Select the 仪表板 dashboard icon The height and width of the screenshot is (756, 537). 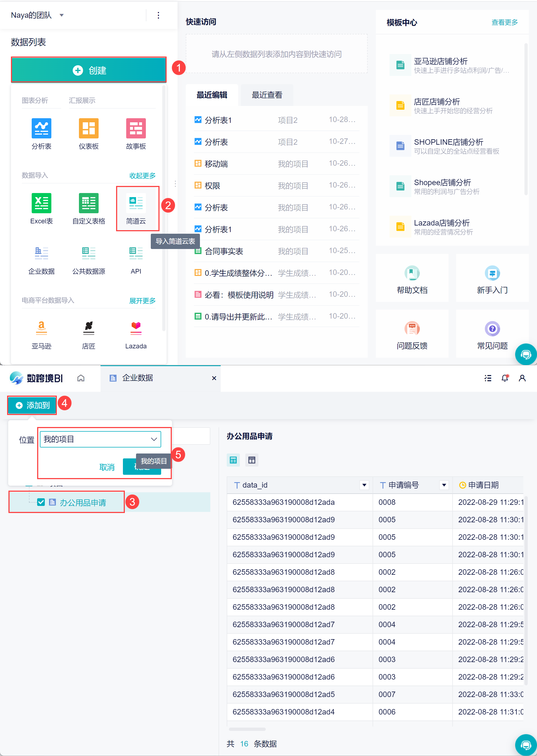click(x=88, y=128)
